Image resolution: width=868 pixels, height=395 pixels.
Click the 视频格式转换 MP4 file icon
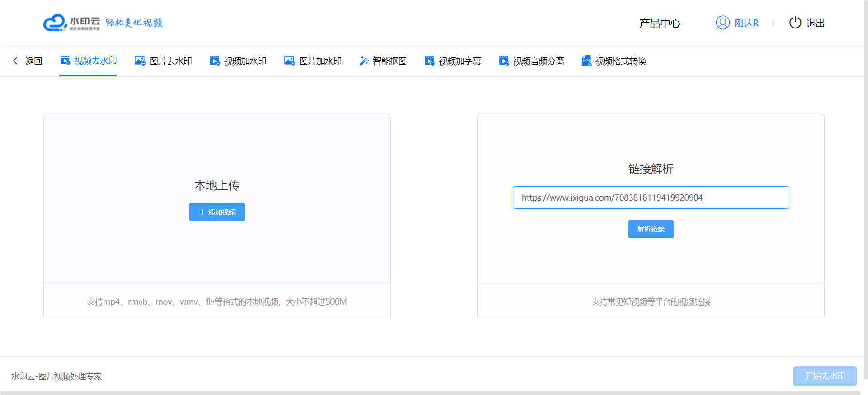tap(586, 61)
